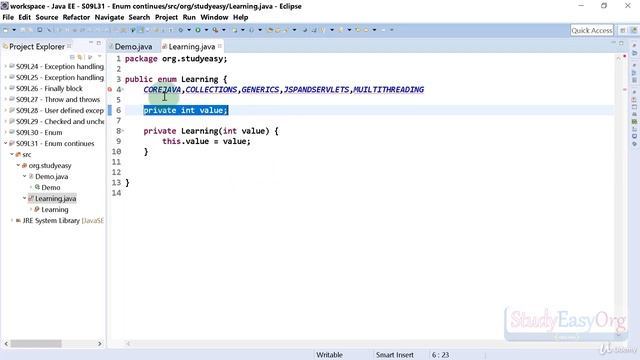Expand S09L26 - Finally block project
The image size is (640, 360).
click(x=5, y=88)
